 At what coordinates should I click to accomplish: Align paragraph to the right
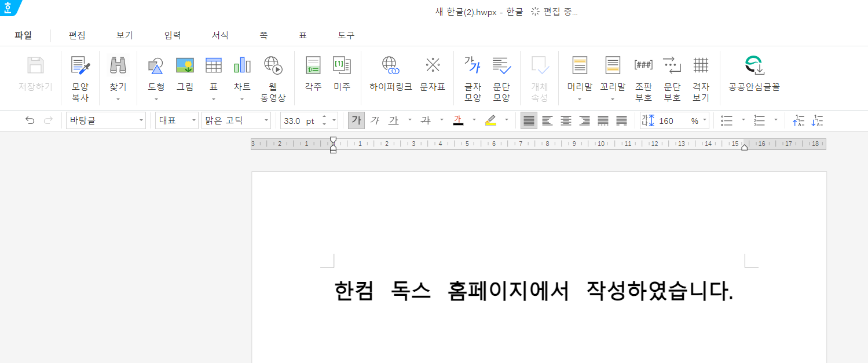585,120
